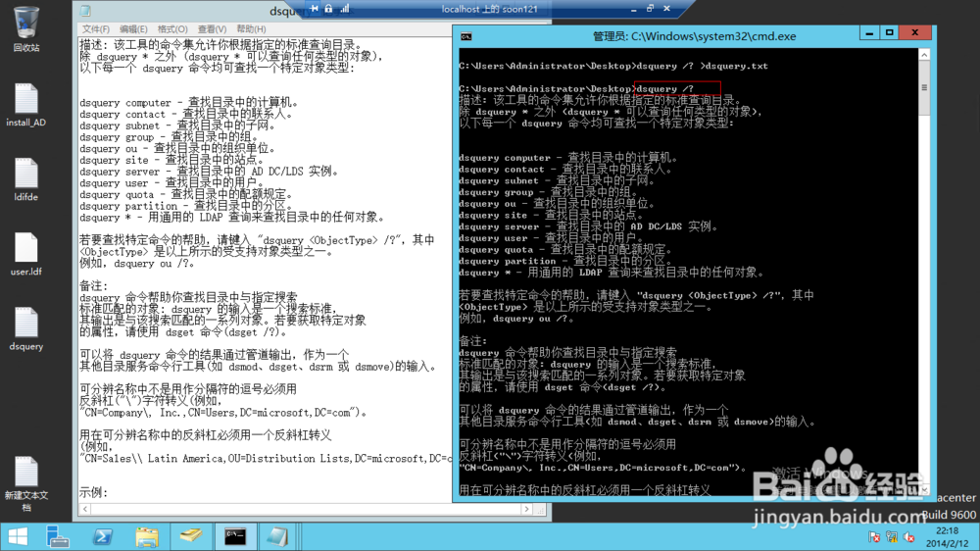This screenshot has height=551, width=980.
Task: Click the Action Center flag tray icon
Action: click(874, 536)
